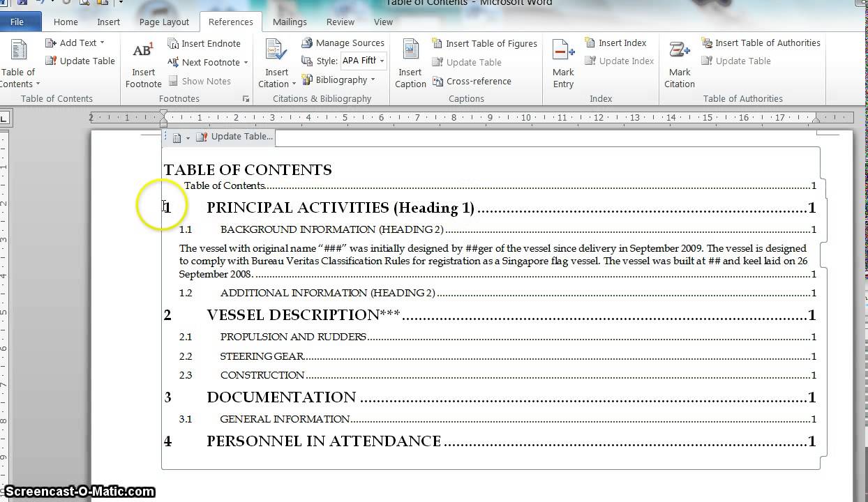
Task: Click the Cross-reference icon
Action: coord(437,81)
